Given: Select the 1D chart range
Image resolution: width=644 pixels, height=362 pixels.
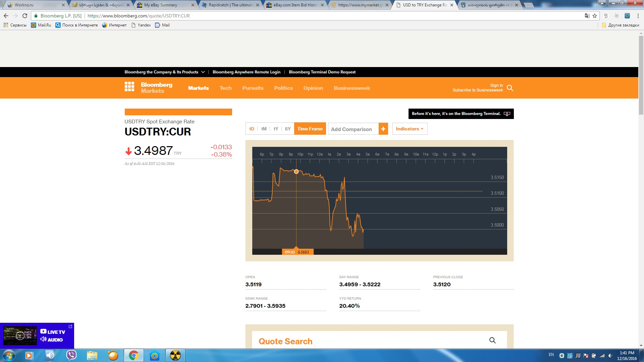Looking at the screenshot, I should 252,129.
